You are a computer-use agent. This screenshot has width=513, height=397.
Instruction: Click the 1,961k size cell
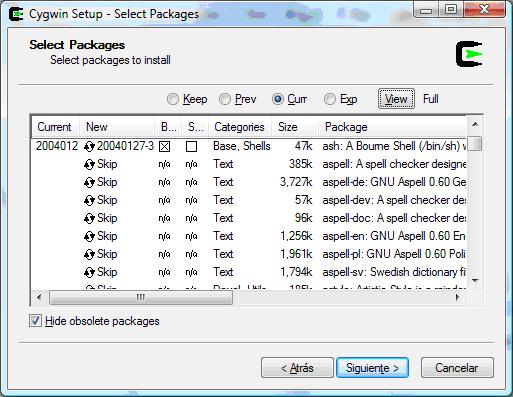(296, 254)
